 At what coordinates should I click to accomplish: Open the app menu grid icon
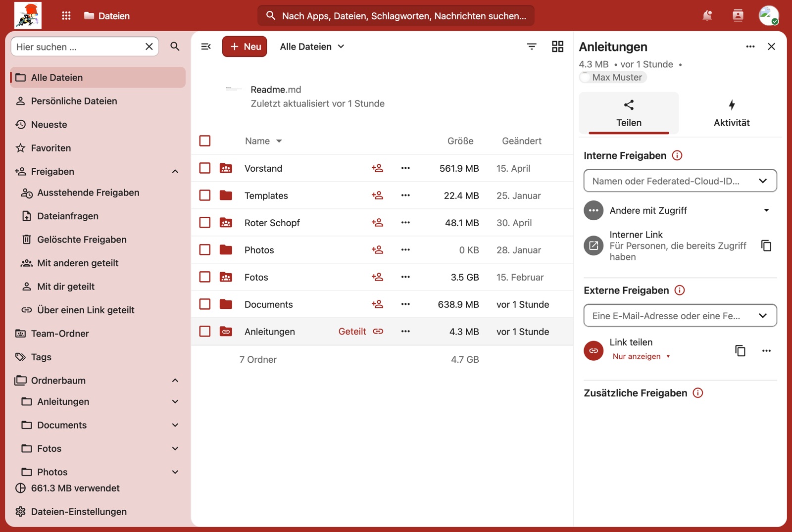click(66, 16)
